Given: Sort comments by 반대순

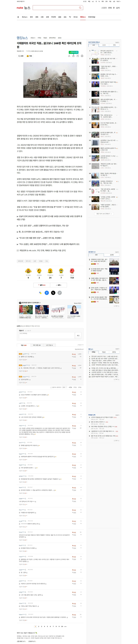Looking at the screenshot, I should 80,387.
